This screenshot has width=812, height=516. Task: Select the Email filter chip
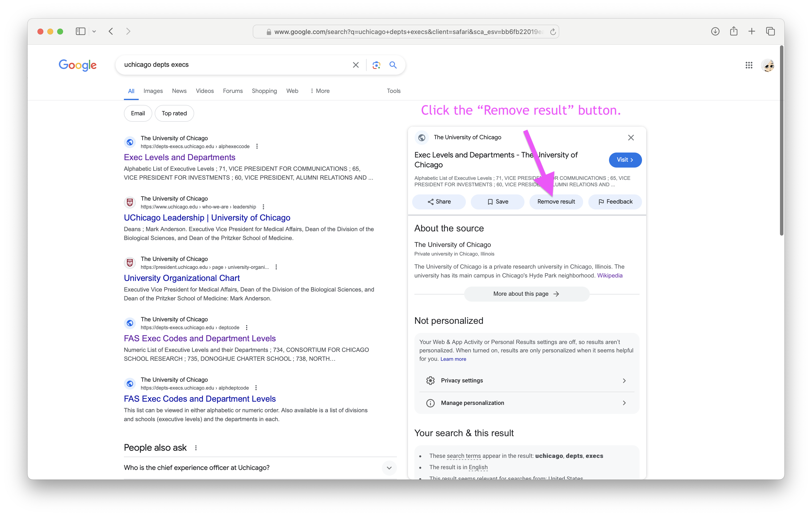(137, 113)
